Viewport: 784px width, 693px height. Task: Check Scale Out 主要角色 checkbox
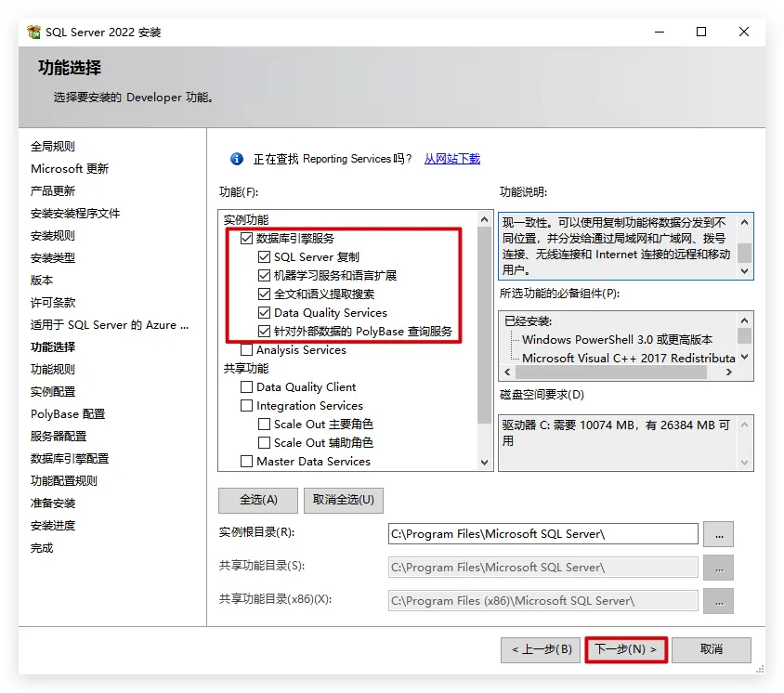pyautogui.click(x=264, y=424)
